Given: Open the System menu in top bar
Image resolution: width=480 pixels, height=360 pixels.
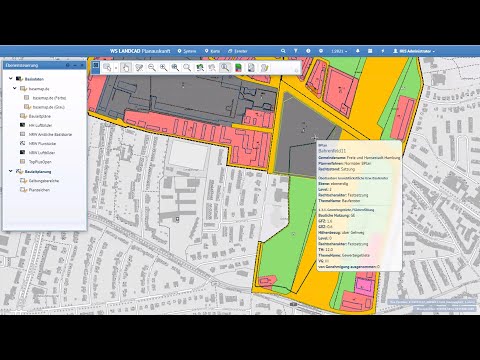Looking at the screenshot, I should click(187, 51).
